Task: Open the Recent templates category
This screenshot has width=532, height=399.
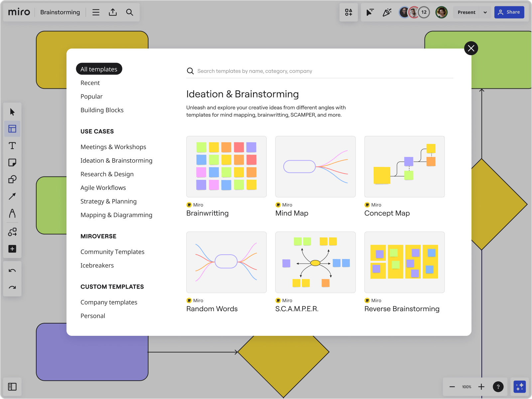Action: (90, 83)
